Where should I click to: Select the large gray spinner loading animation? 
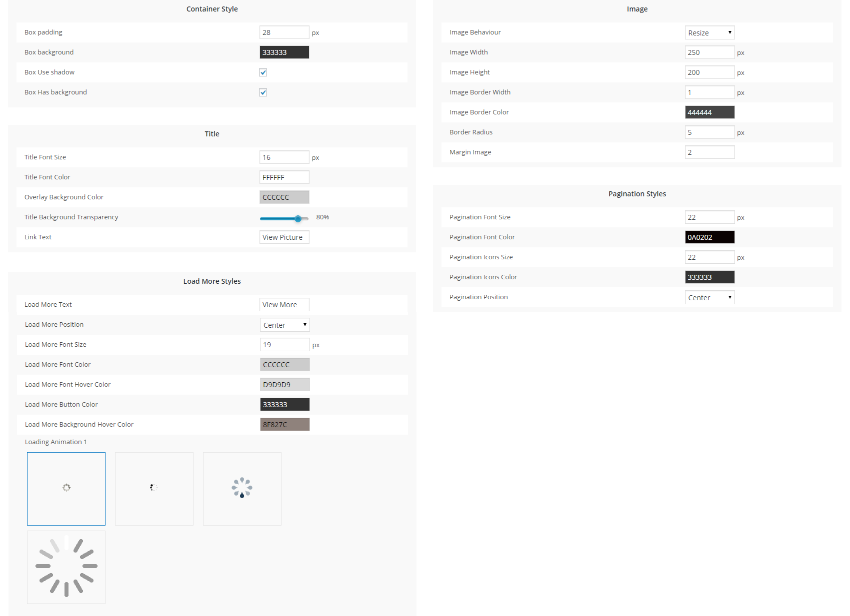pyautogui.click(x=66, y=567)
